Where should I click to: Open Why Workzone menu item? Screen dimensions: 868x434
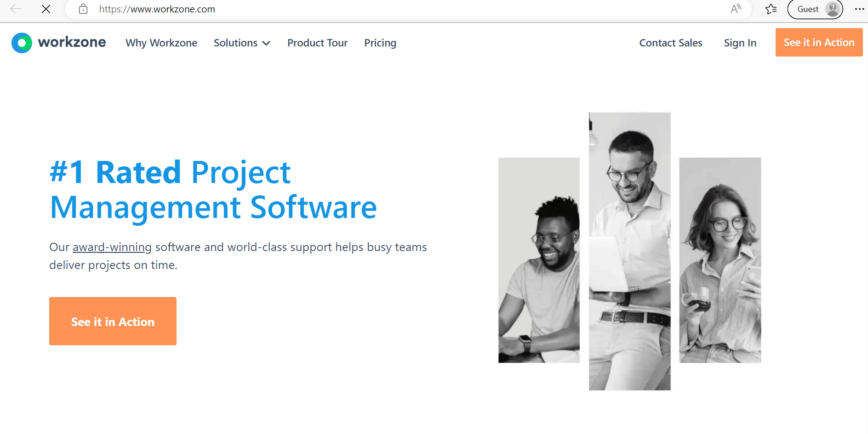click(161, 43)
